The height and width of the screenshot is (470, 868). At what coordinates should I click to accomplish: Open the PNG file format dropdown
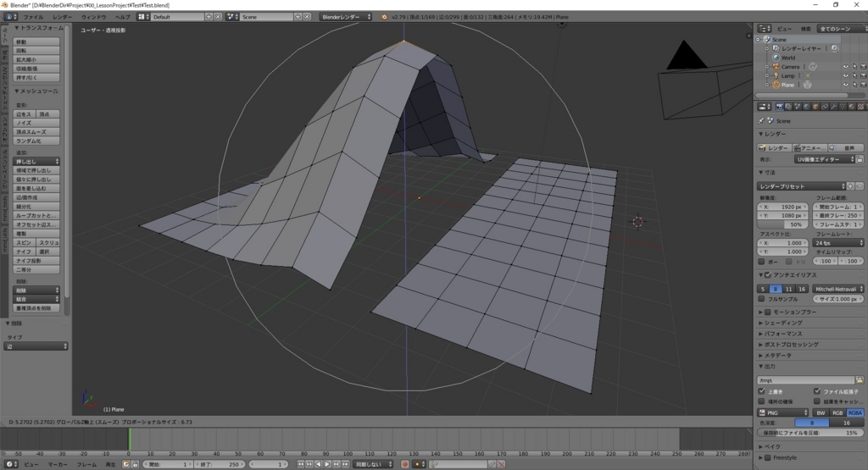tap(783, 412)
